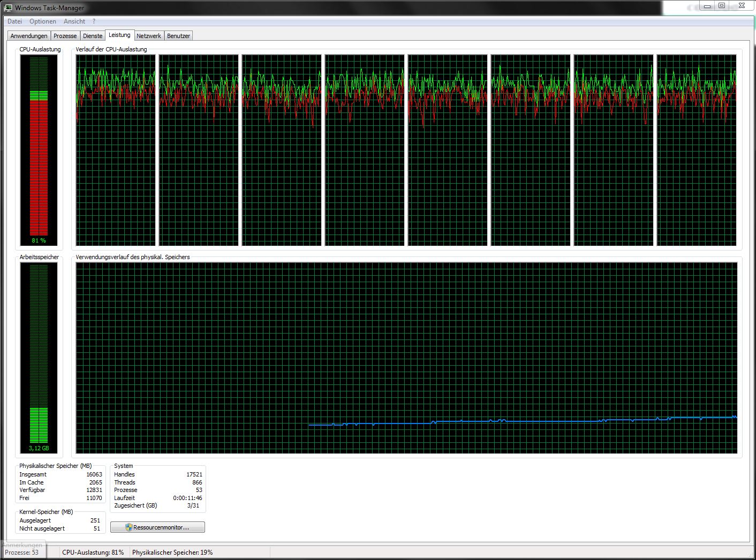Click the 'Nicht ausgelagert' value 51
Screen dimensions: 756x560
(97, 528)
